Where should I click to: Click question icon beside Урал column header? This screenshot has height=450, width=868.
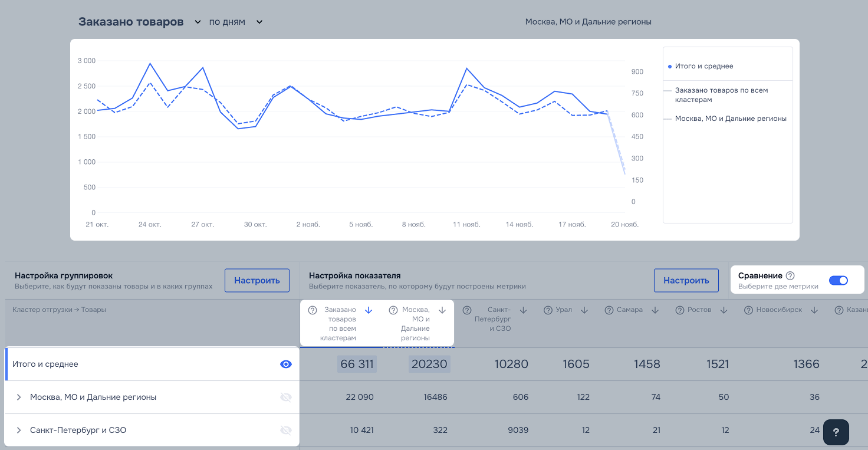pos(548,310)
